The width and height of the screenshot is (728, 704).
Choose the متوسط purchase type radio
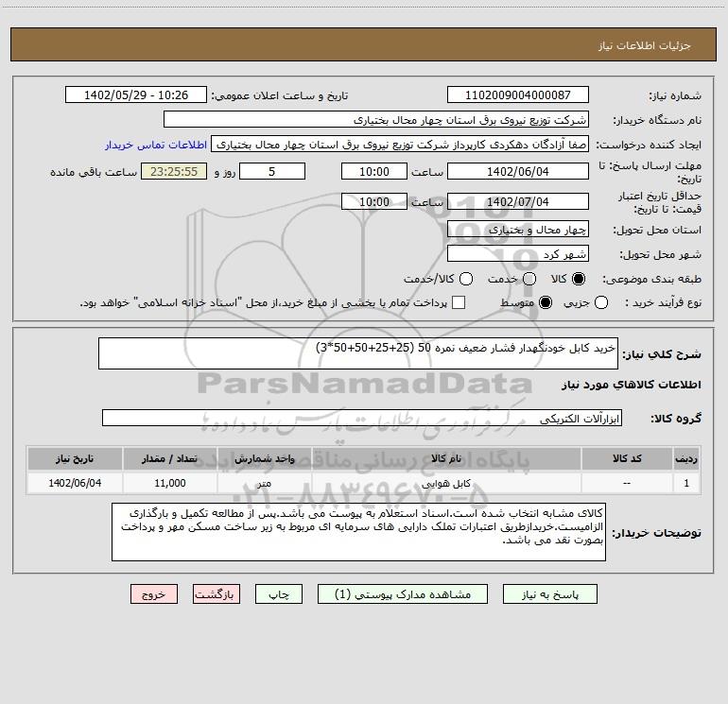tap(546, 302)
